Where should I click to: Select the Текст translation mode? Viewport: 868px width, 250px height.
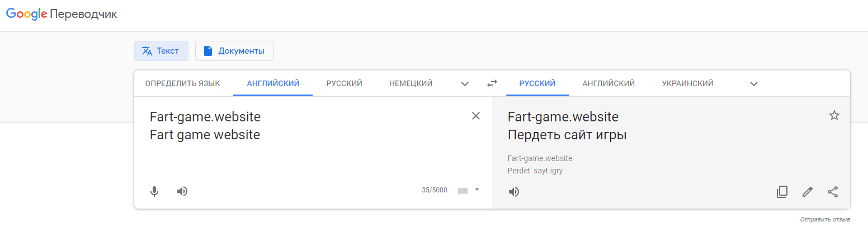161,51
